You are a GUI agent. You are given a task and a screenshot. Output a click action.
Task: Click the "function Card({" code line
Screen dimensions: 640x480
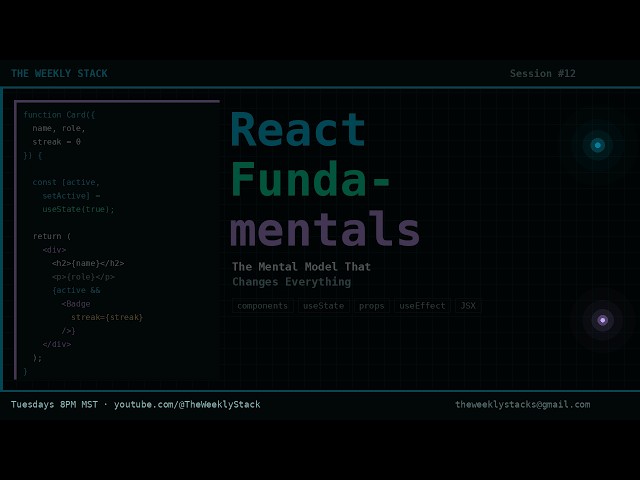tap(59, 115)
